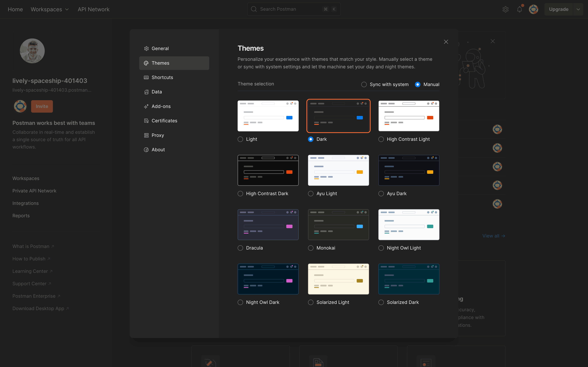Click the Upgrade button

[x=558, y=9]
